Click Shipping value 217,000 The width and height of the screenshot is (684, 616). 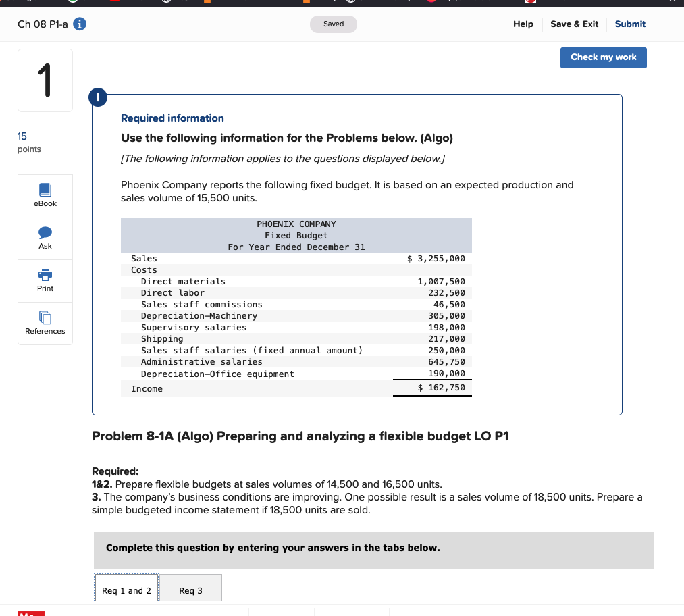click(x=446, y=339)
